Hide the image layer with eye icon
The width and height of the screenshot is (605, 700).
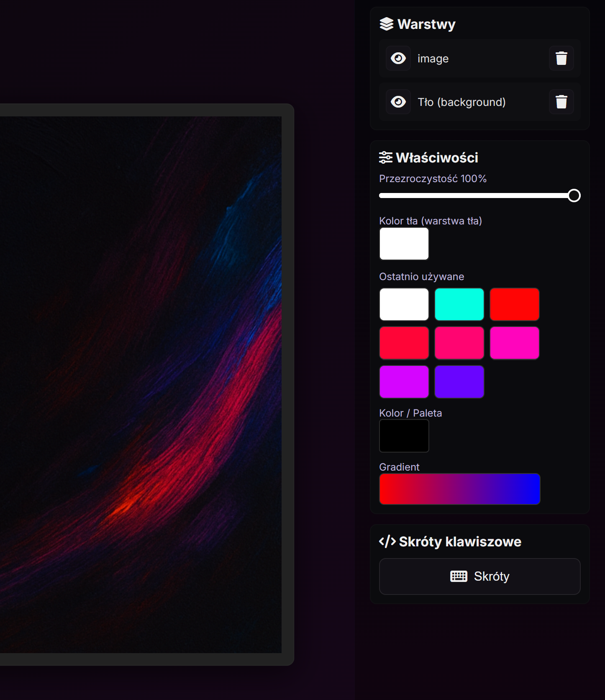point(398,58)
